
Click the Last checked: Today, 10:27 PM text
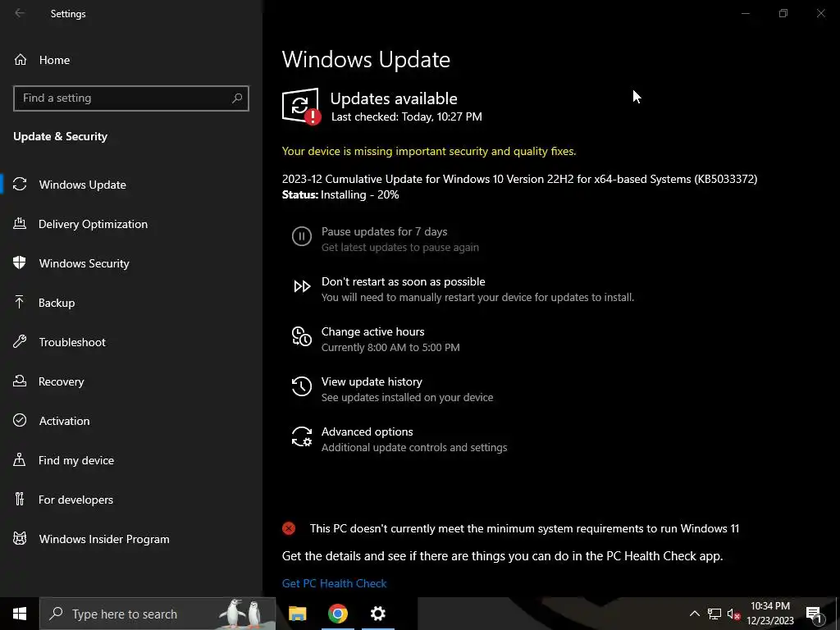click(407, 116)
